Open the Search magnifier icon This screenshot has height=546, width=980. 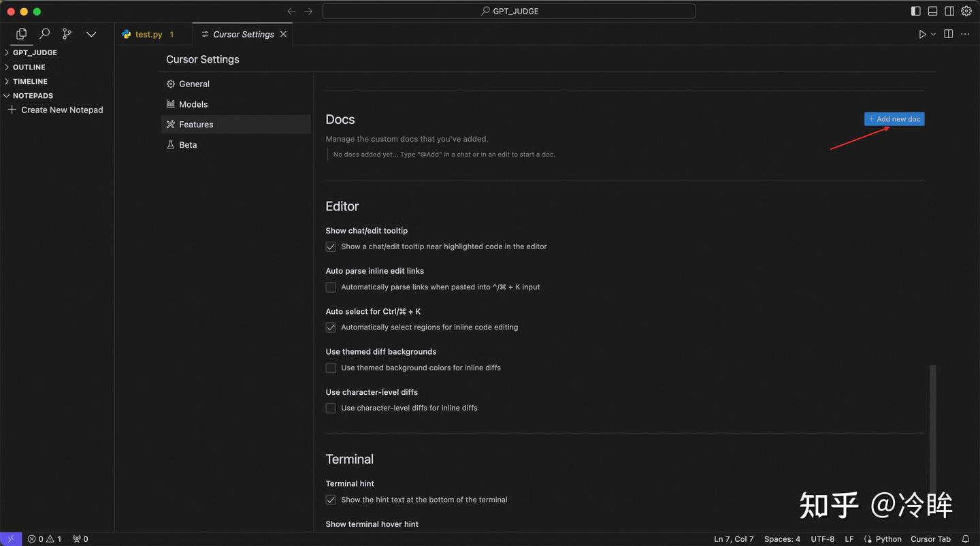(x=44, y=33)
